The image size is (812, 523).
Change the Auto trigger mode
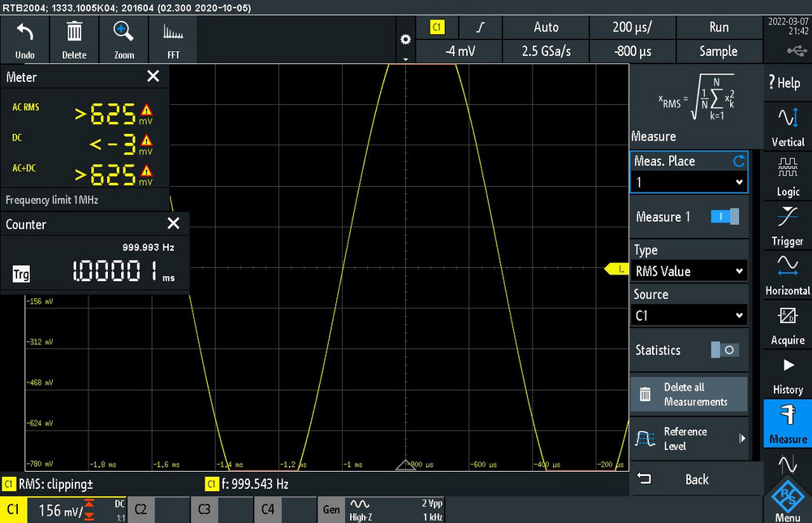pos(546,27)
